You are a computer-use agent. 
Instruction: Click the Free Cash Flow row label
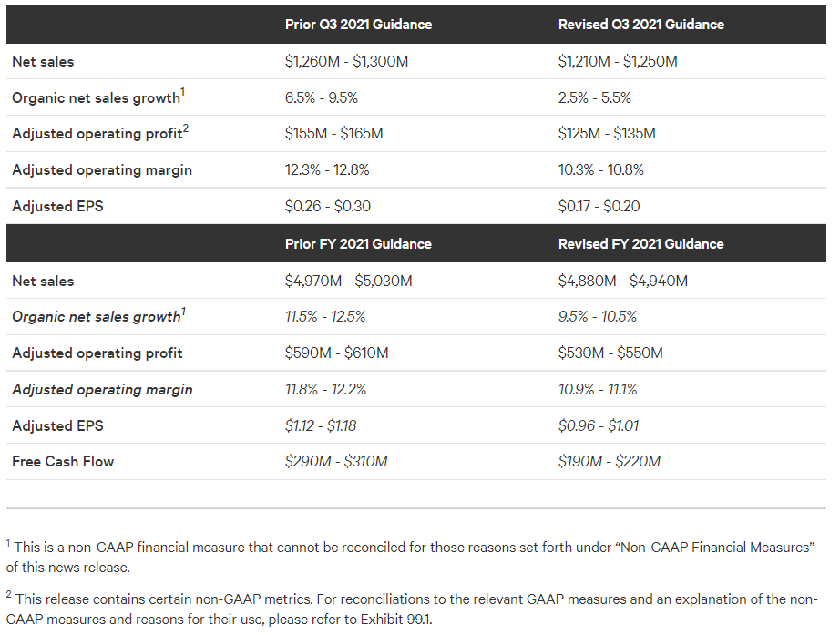click(63, 461)
